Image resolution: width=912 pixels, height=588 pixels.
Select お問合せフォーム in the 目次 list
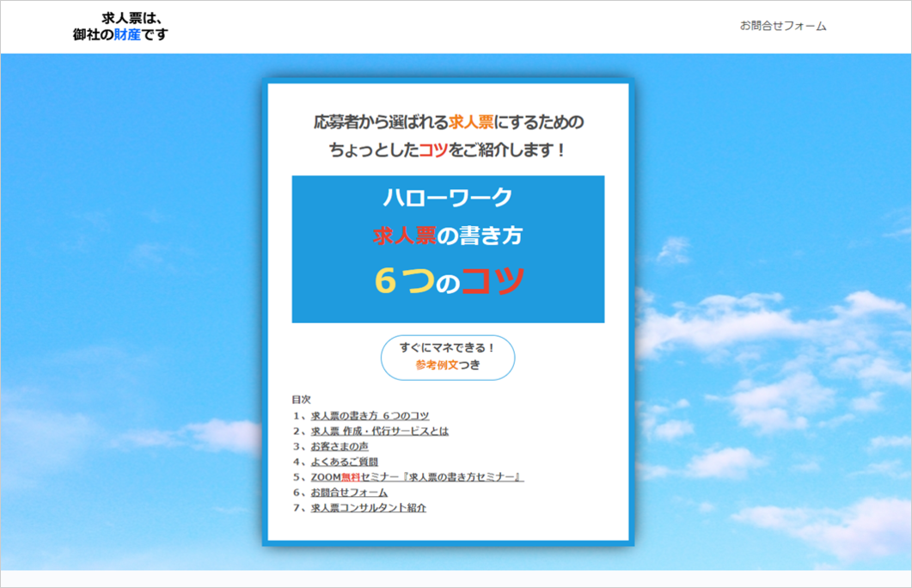click(x=349, y=492)
